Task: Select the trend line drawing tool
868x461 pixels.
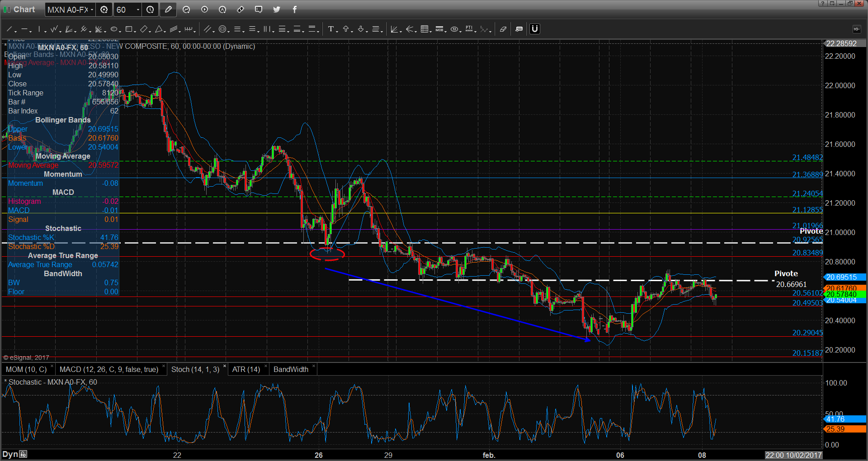Action: [9, 29]
